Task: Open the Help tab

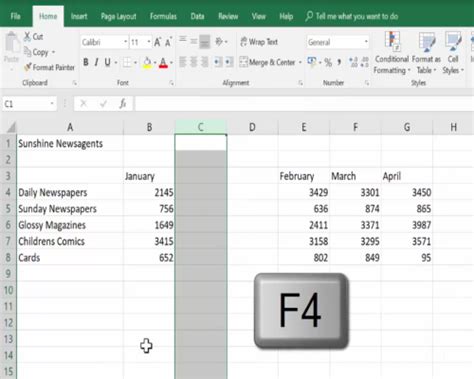Action: pos(286,16)
